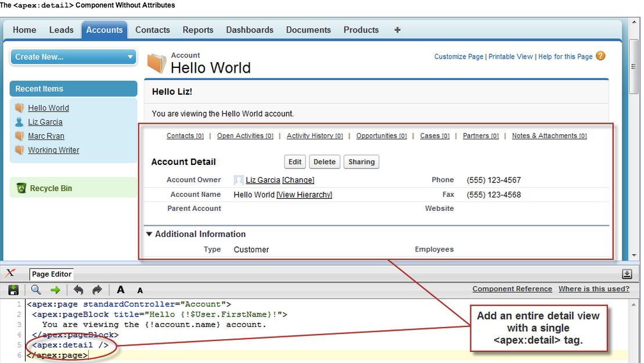The height and width of the screenshot is (363, 644).
Task: Click the Sharing button
Action: tap(361, 162)
